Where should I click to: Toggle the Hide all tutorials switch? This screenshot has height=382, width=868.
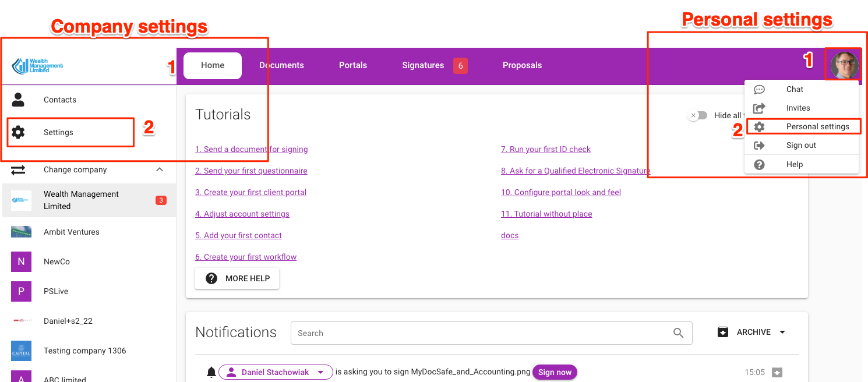tap(697, 115)
